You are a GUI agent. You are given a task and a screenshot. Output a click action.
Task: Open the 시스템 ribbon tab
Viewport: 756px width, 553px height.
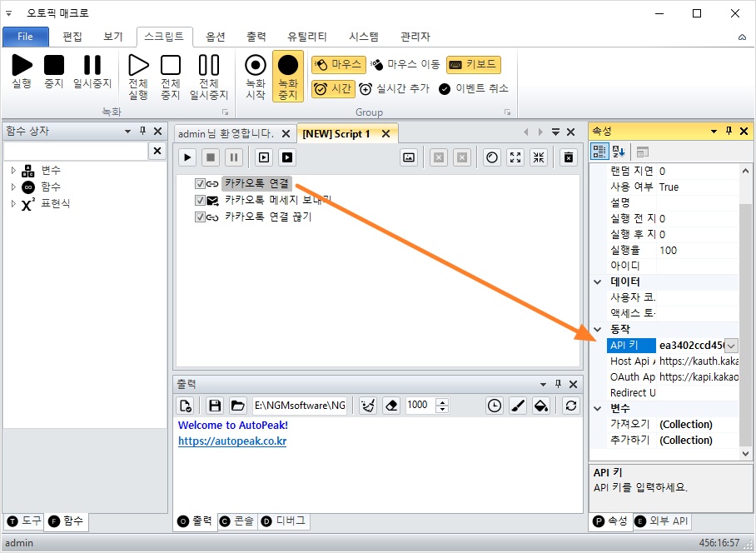pyautogui.click(x=364, y=37)
